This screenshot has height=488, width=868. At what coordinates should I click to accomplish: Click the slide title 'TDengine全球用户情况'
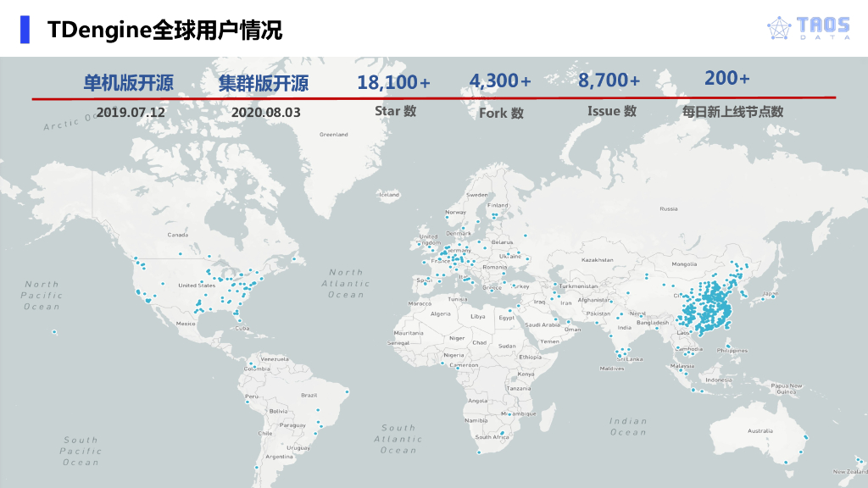165,30
